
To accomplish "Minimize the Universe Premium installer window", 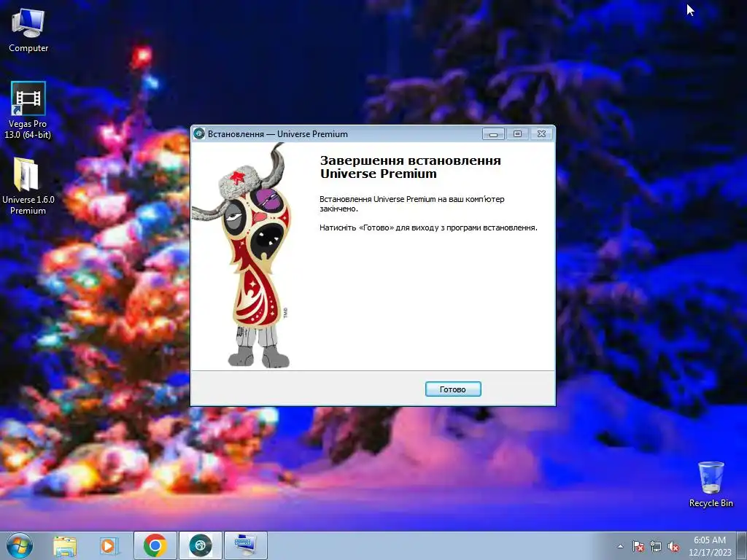I will click(493, 134).
